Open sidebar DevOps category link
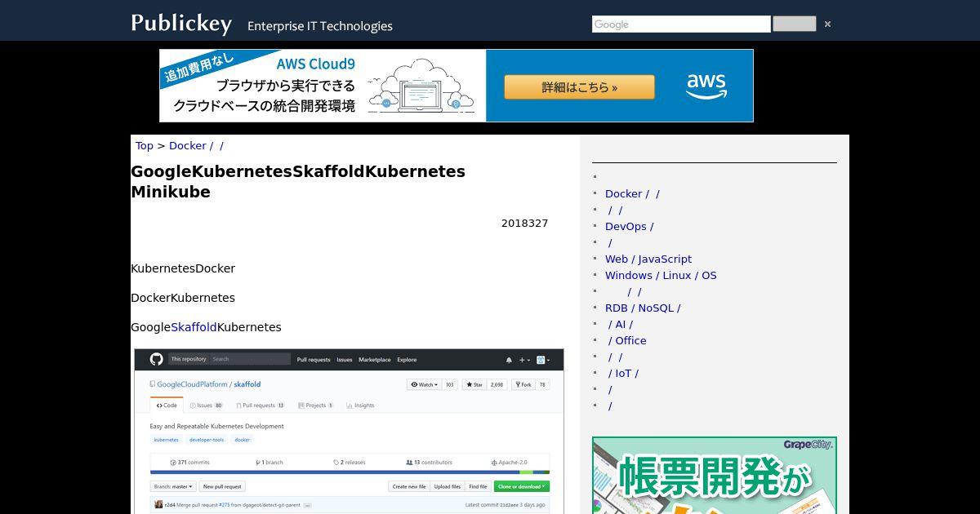 [629, 226]
